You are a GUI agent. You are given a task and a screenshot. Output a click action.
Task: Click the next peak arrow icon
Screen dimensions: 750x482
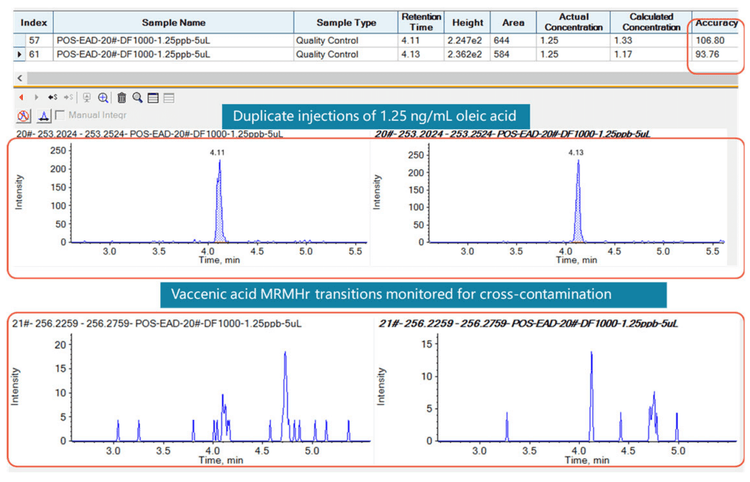[x=37, y=98]
